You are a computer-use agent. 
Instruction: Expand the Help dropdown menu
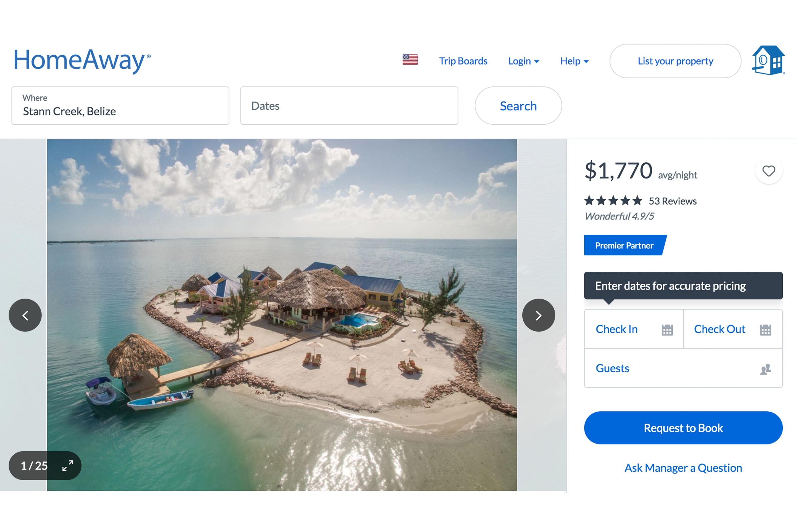pos(574,61)
